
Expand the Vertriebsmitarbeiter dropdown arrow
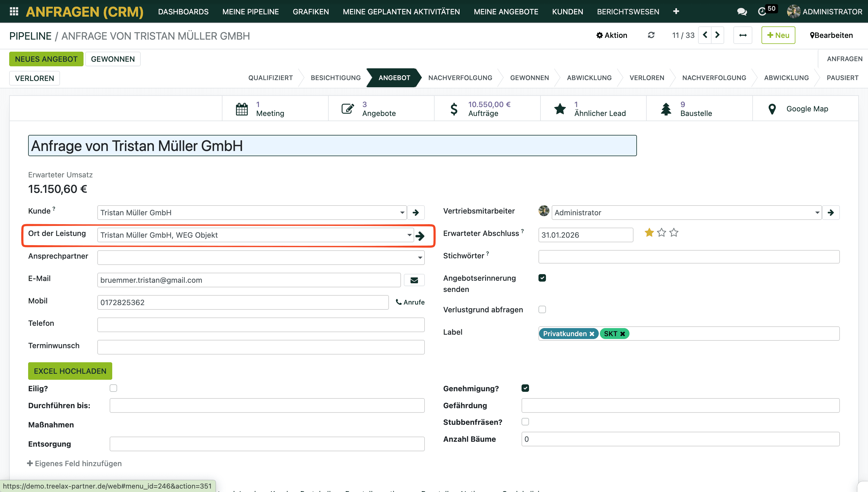[x=817, y=213]
